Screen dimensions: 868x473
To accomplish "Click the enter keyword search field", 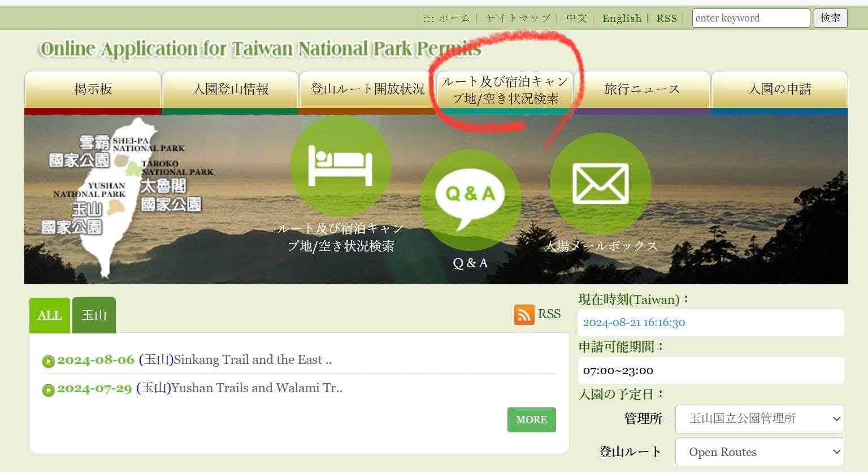I will coord(751,18).
